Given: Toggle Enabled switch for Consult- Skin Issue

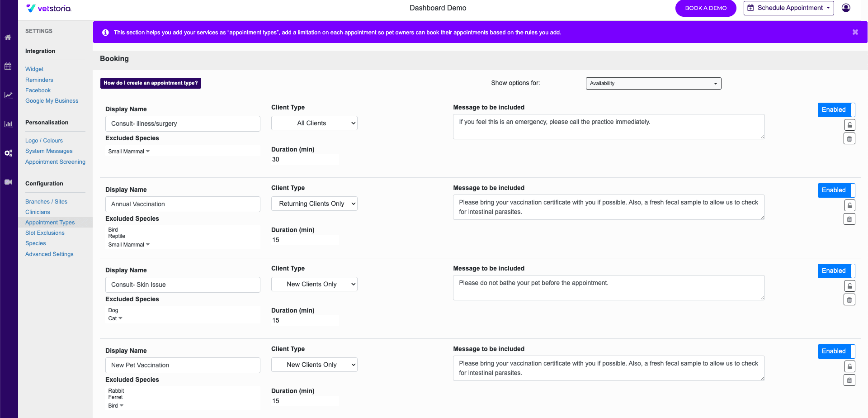Looking at the screenshot, I should tap(836, 271).
